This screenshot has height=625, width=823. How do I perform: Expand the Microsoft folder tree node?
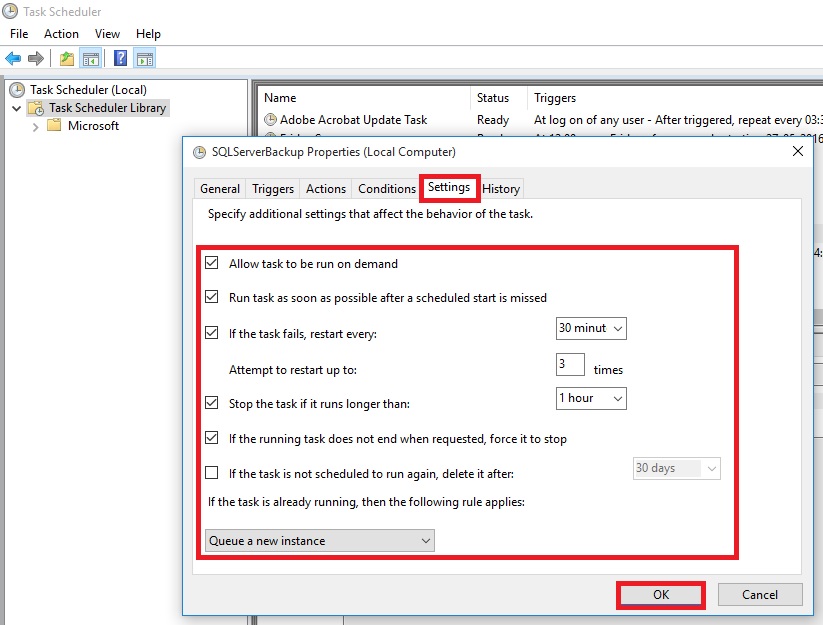pos(37,126)
